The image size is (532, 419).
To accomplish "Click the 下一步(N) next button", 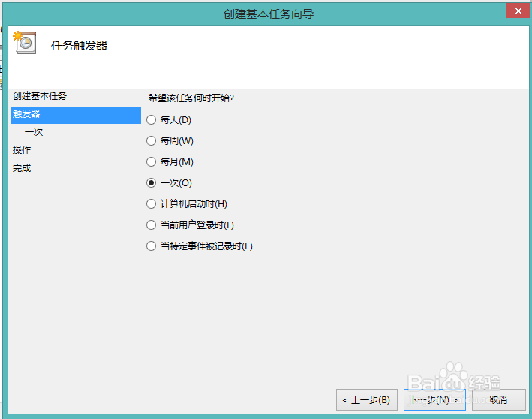I will [434, 400].
